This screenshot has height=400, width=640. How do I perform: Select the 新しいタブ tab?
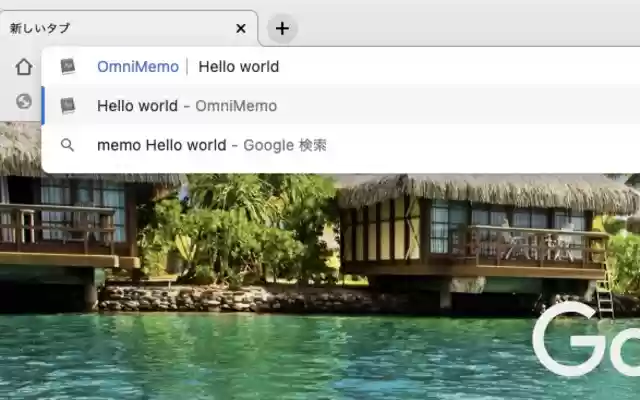click(129, 28)
